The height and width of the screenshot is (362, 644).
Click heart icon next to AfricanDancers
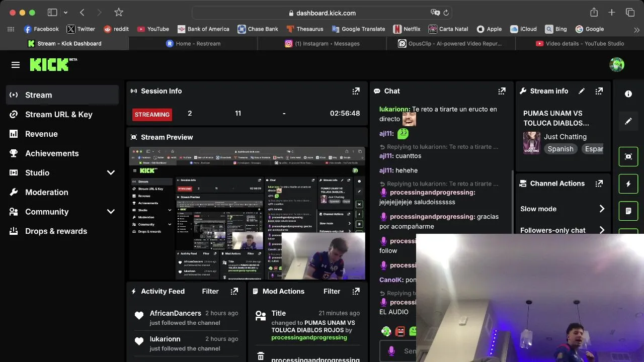point(139,316)
